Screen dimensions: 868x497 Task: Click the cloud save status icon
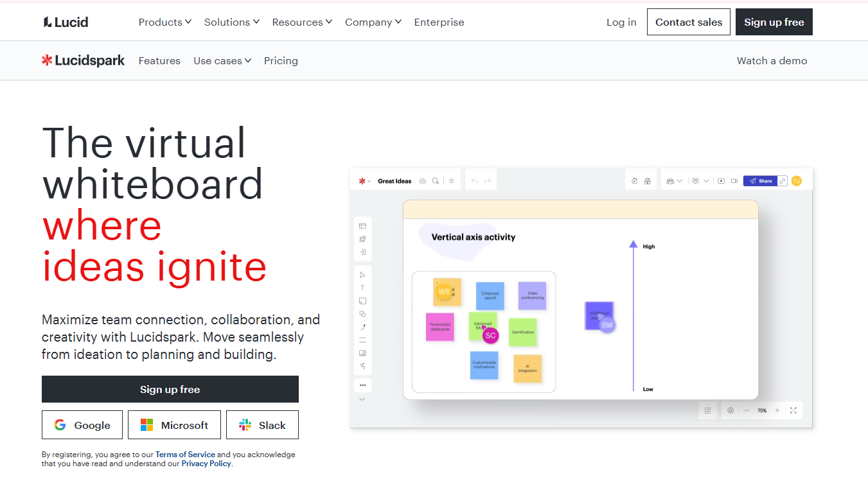click(423, 181)
